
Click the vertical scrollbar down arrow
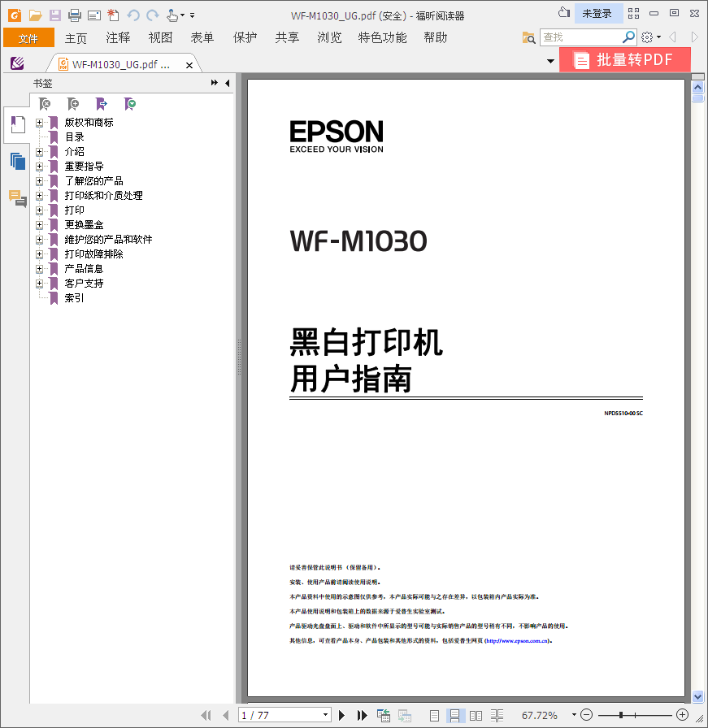coord(697,696)
